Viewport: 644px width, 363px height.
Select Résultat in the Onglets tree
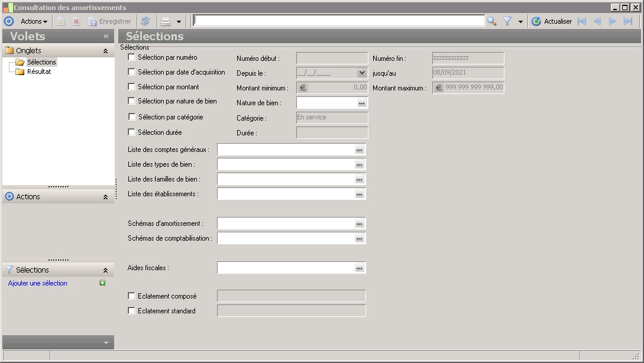coord(39,72)
